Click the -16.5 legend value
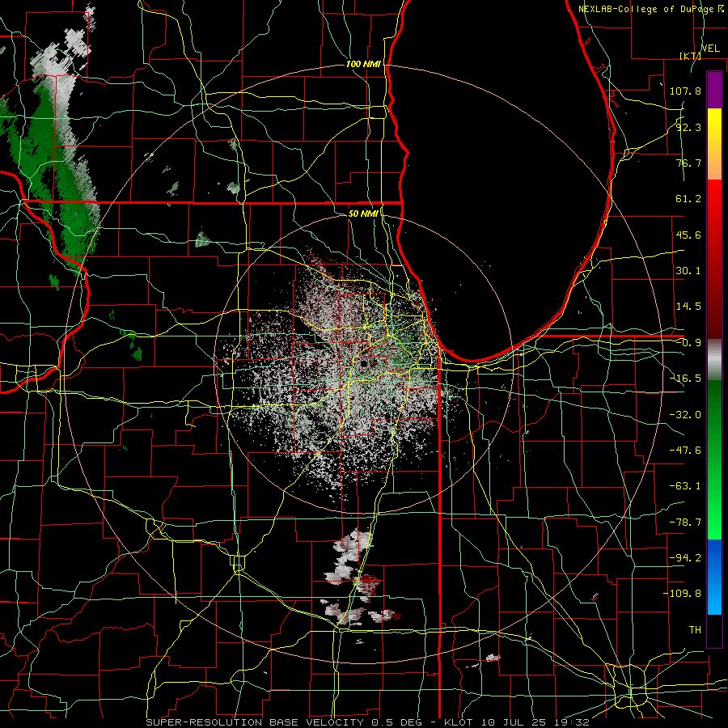The height and width of the screenshot is (728, 728). pos(685,379)
